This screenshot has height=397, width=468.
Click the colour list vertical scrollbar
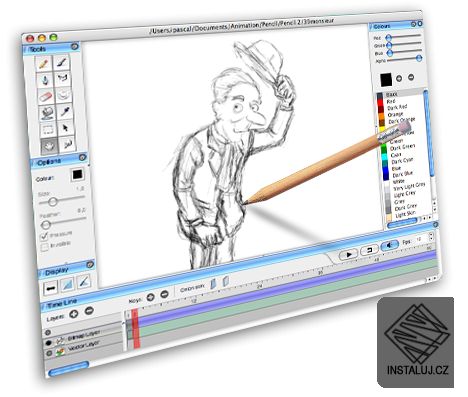pyautogui.click(x=429, y=133)
